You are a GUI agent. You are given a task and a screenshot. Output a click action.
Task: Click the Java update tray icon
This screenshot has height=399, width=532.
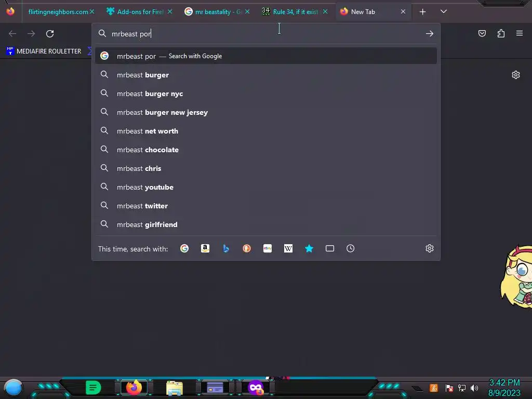[434, 388]
